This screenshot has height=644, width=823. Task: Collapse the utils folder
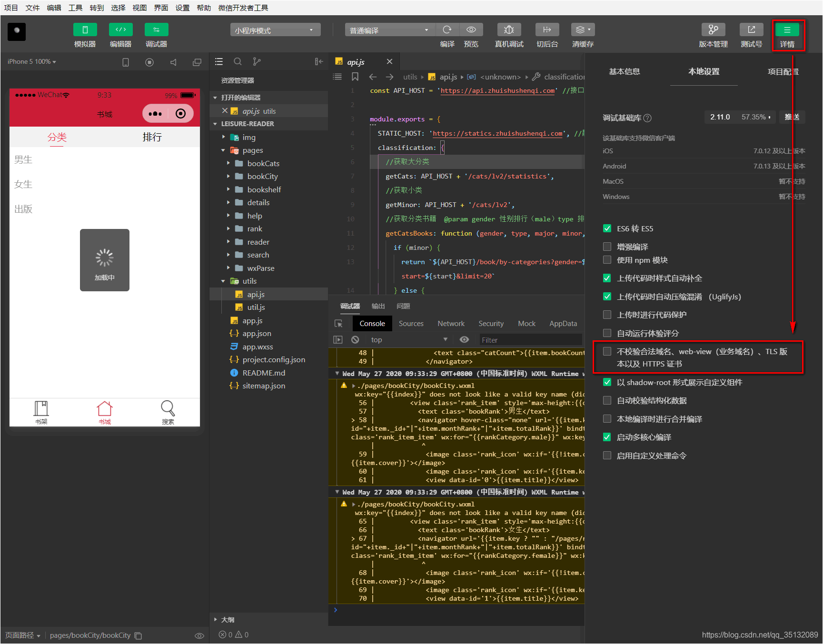223,281
